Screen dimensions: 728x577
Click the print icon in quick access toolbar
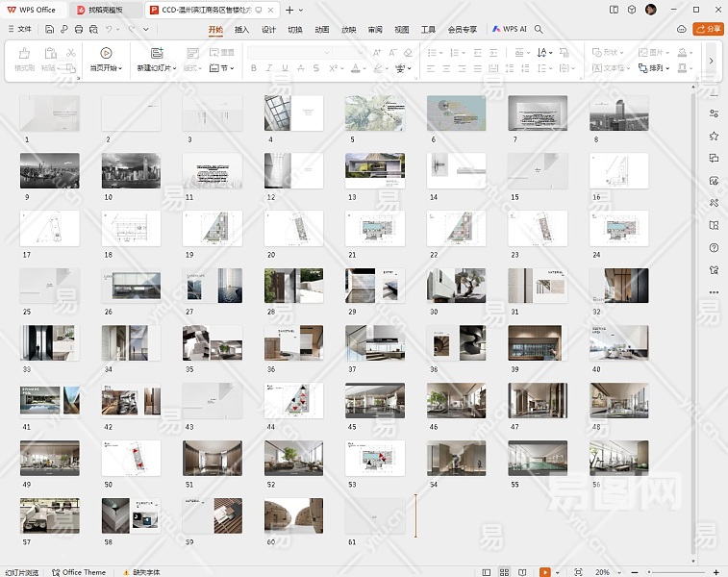coord(78,29)
